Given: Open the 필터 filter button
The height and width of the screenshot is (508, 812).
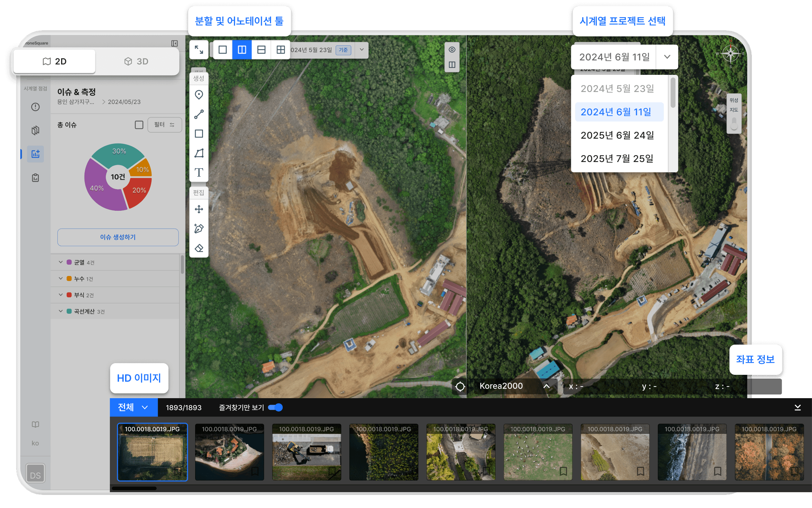Looking at the screenshot, I should pos(164,125).
